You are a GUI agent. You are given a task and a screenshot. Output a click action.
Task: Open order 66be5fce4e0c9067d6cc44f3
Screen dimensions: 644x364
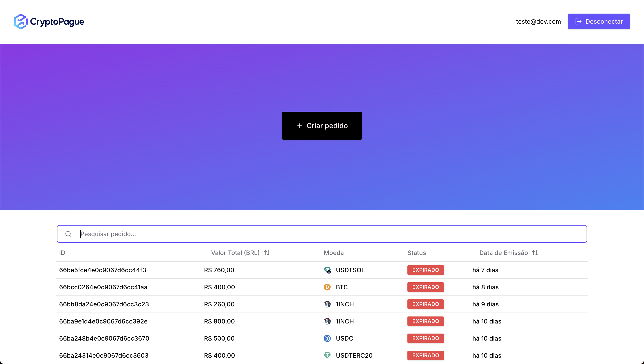click(103, 270)
